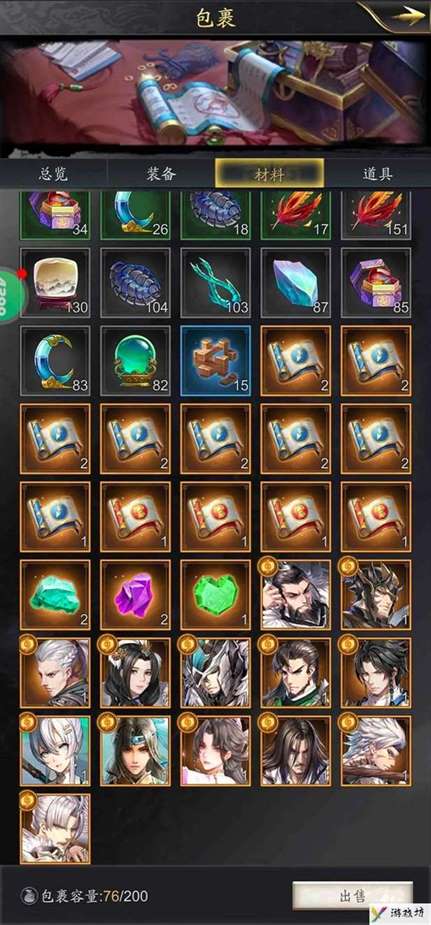The width and height of the screenshot is (431, 925).
Task: Select the purple crystal gem
Action: pyautogui.click(x=136, y=595)
